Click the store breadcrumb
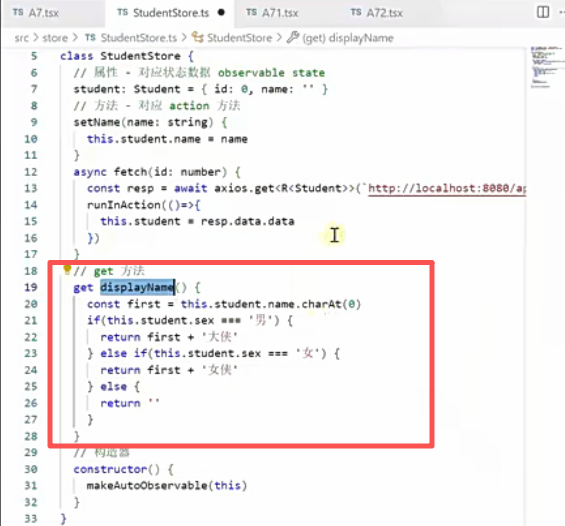Viewport: 565px width, 526px height. pos(55,38)
